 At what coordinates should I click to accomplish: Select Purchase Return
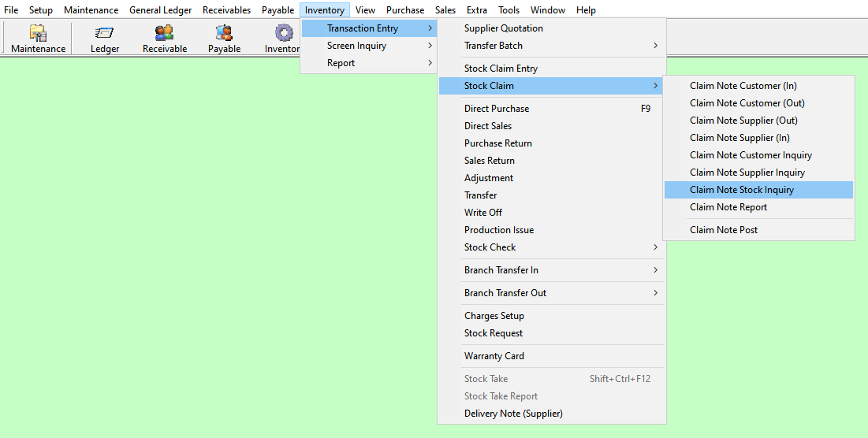coord(552,143)
